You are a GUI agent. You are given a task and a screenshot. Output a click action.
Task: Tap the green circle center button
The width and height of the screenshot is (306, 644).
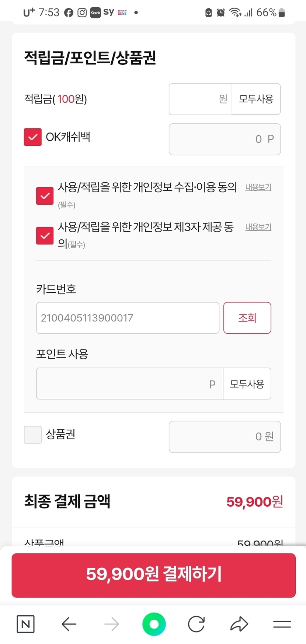154,624
